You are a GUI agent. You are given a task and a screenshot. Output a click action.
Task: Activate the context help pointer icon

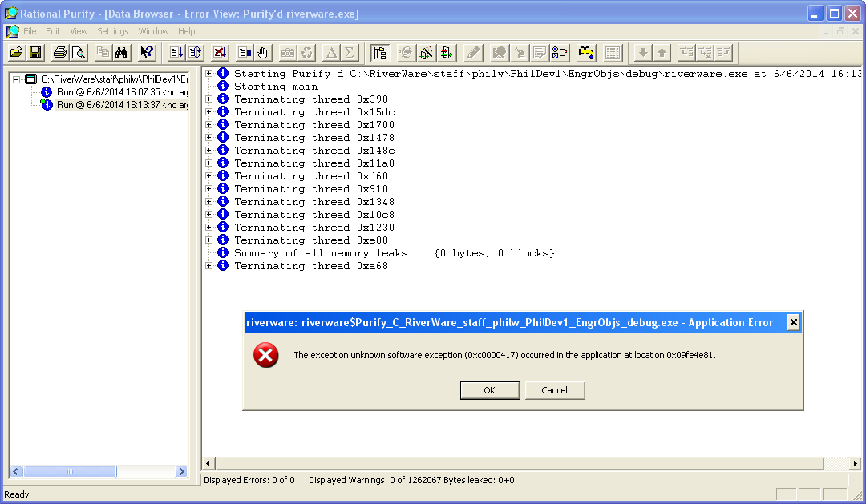[x=147, y=52]
